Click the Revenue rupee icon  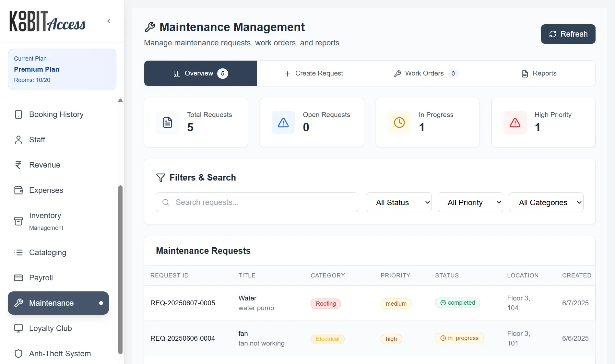18,165
